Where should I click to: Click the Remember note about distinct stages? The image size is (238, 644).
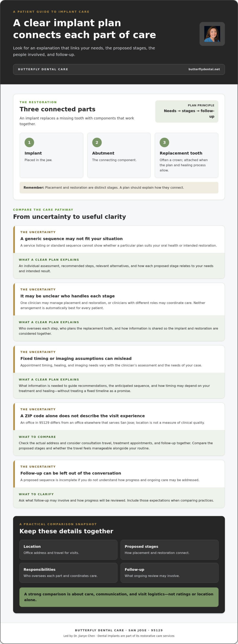pyautogui.click(x=119, y=188)
